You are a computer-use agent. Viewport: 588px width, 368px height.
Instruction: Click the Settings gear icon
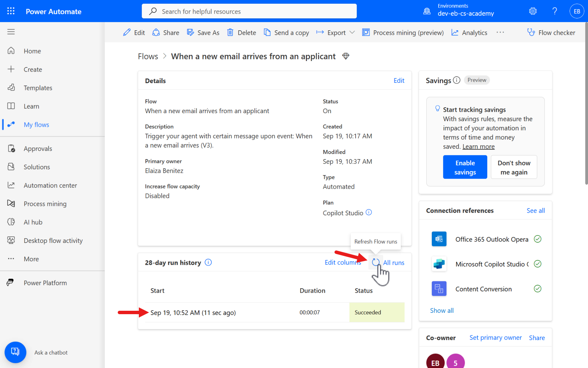[x=533, y=11]
